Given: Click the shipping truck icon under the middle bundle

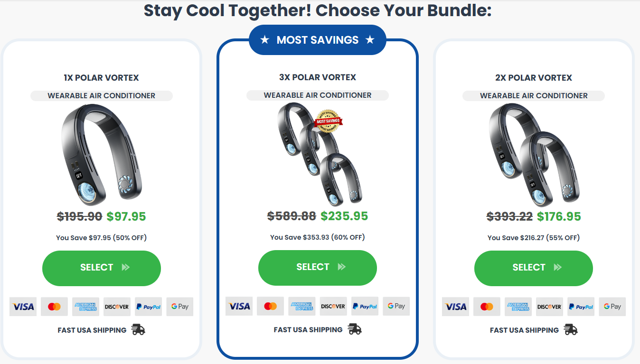Looking at the screenshot, I should click(x=354, y=329).
